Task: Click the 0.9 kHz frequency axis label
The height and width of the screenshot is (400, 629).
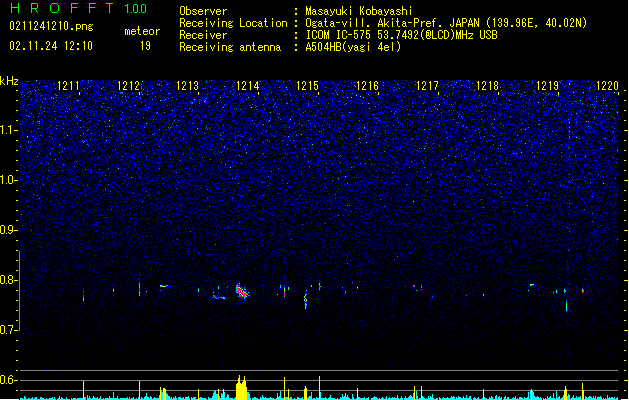Action: click(9, 230)
